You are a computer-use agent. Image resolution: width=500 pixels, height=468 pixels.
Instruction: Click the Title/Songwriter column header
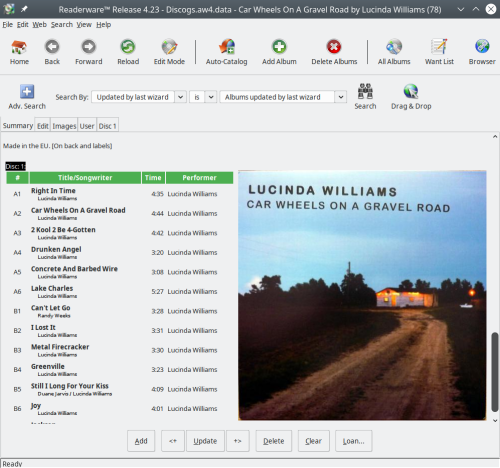85,178
